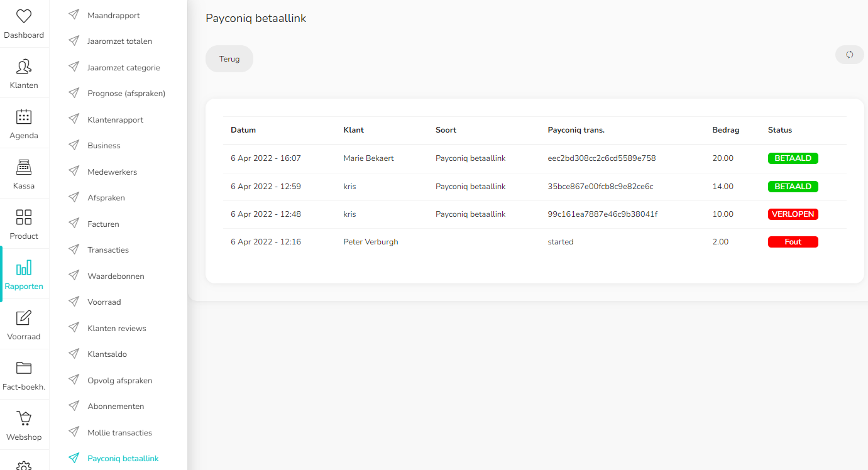Click the paper plane icon beside Abonnementen
Image resolution: width=868 pixels, height=470 pixels.
tap(74, 406)
